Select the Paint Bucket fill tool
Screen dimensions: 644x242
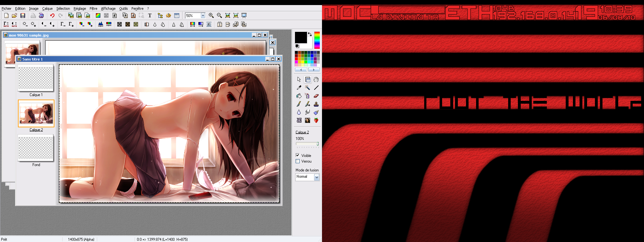tap(299, 96)
